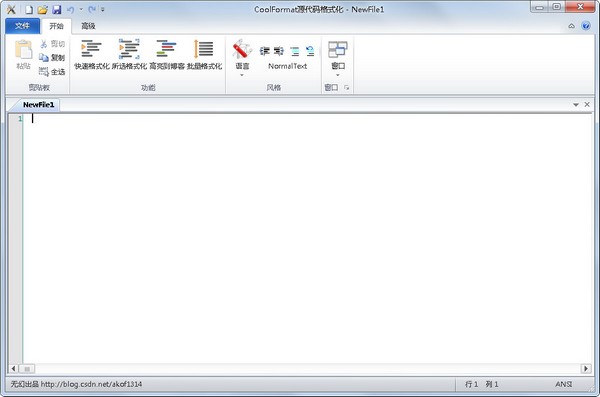Open the undo history dropdown arrow

coord(81,10)
